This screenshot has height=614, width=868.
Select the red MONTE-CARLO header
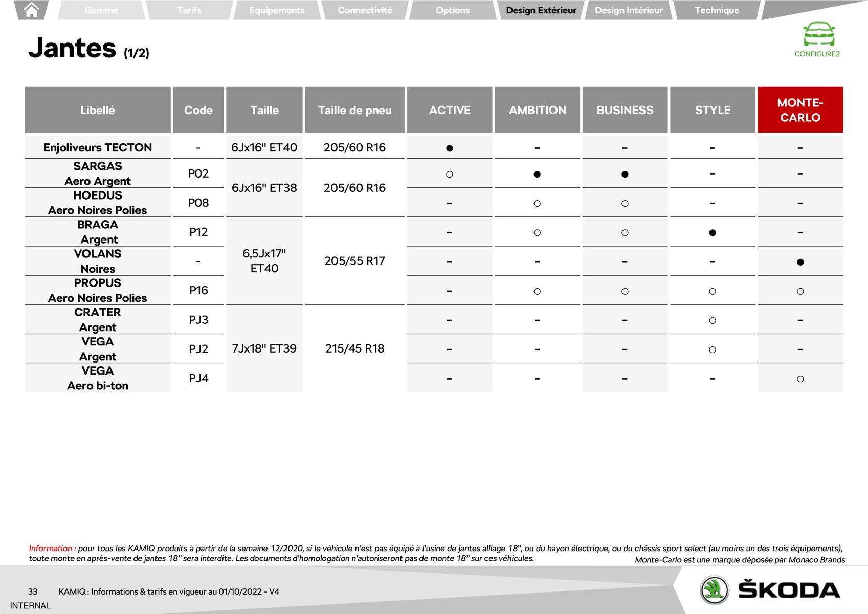pos(800,110)
